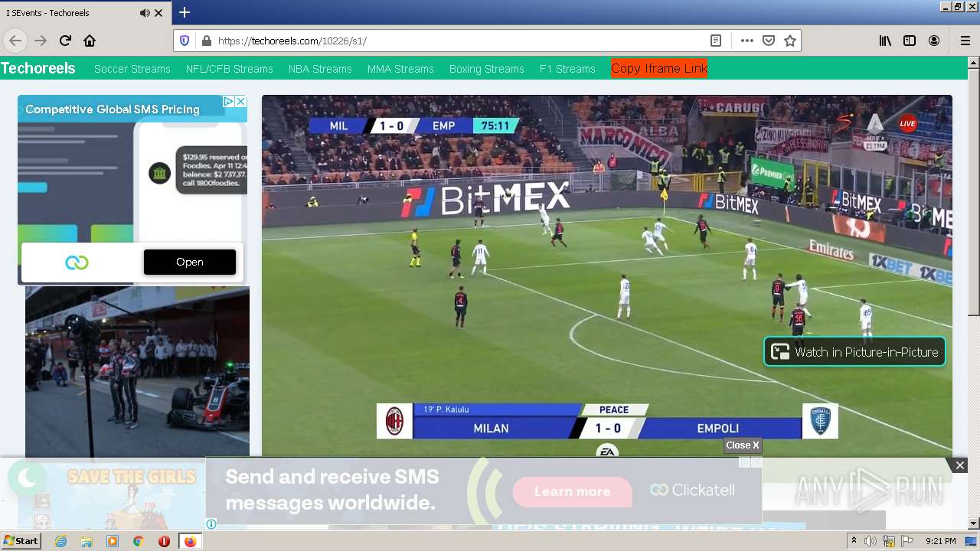980x551 pixels.
Task: Mute the tab's audio speaker icon
Action: 145,13
